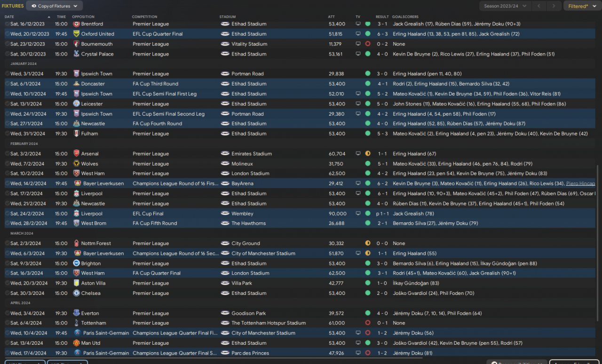Expand the Season 2023/24 dropdown
Image resolution: width=602 pixels, height=364 pixels.
tap(506, 6)
